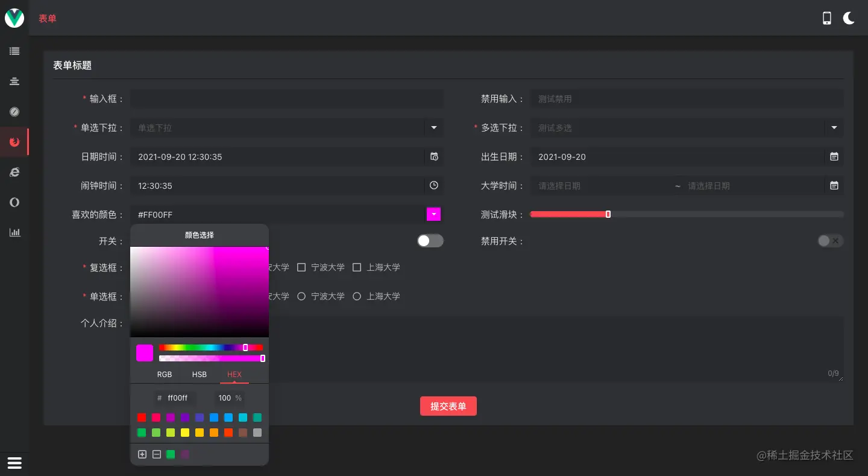Click the plus button to add a color
The height and width of the screenshot is (476, 868).
[x=142, y=454]
